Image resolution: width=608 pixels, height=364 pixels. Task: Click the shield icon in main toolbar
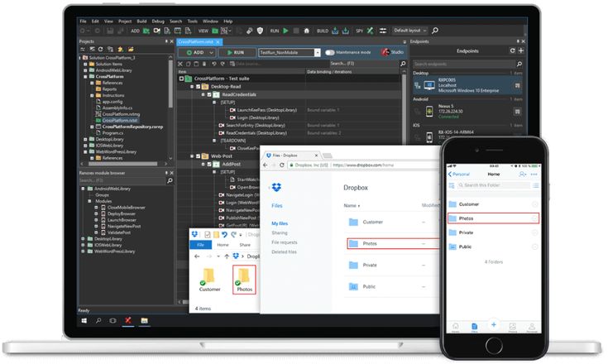[x=261, y=31]
